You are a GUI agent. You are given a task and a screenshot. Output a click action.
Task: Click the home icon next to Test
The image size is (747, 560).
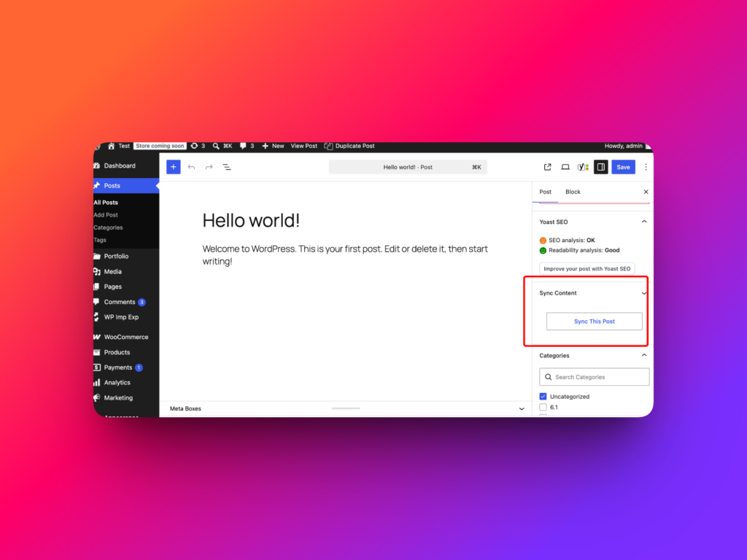coord(111,146)
